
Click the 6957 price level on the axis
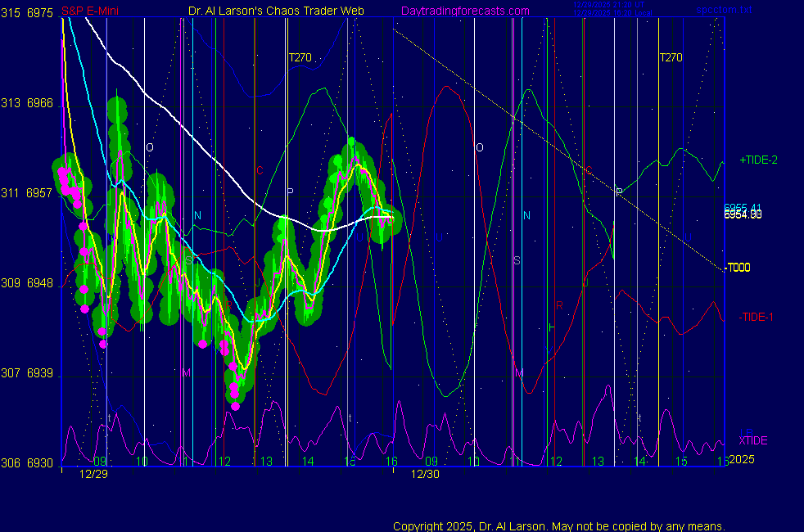point(40,193)
